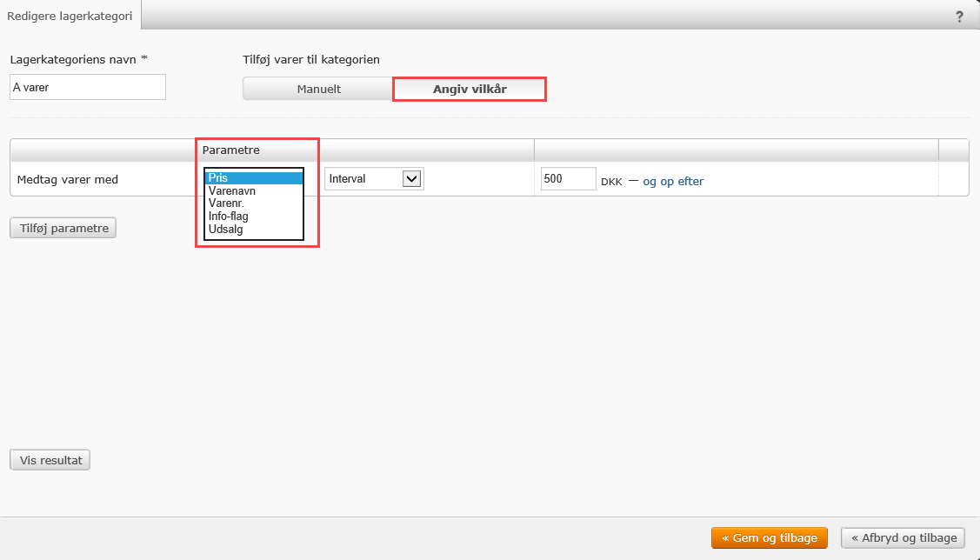Click the Parametre column header
The image size is (980, 560).
[231, 150]
